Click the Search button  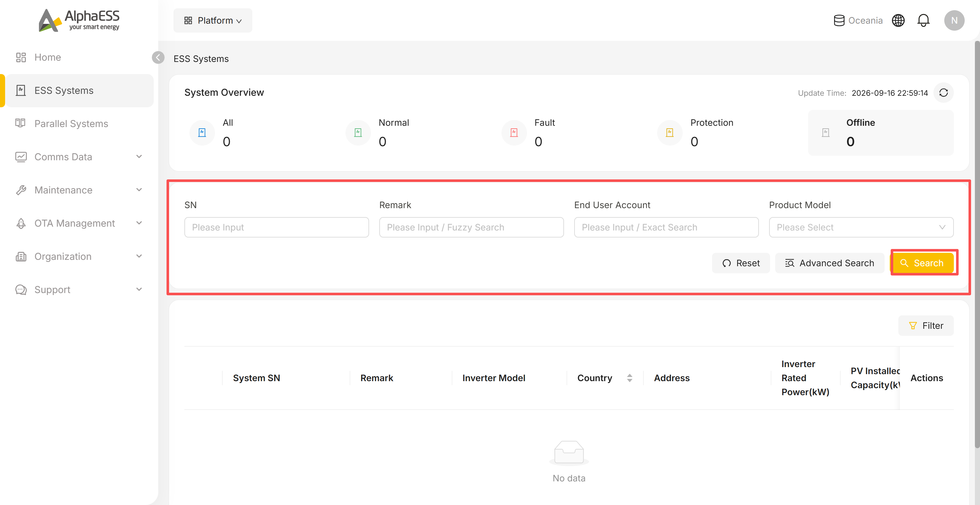coord(923,263)
